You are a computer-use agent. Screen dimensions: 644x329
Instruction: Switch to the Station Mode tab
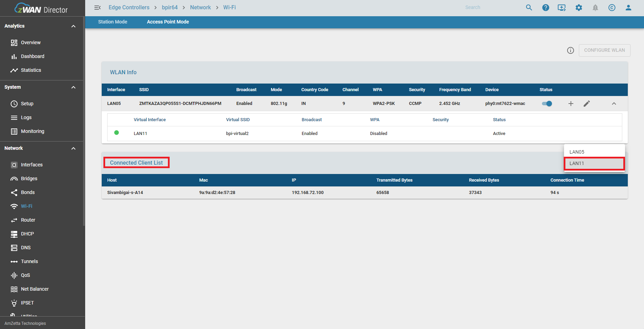point(113,22)
